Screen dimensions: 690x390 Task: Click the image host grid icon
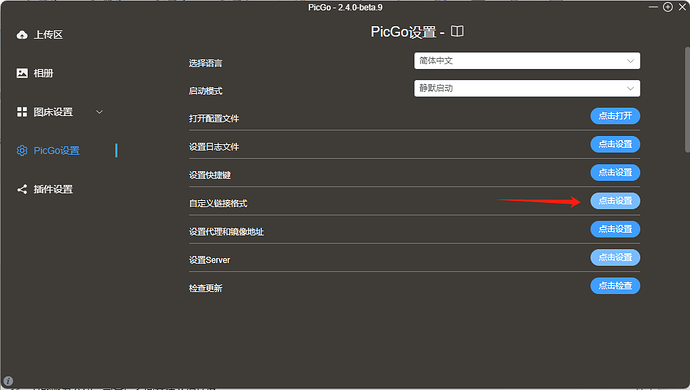22,112
